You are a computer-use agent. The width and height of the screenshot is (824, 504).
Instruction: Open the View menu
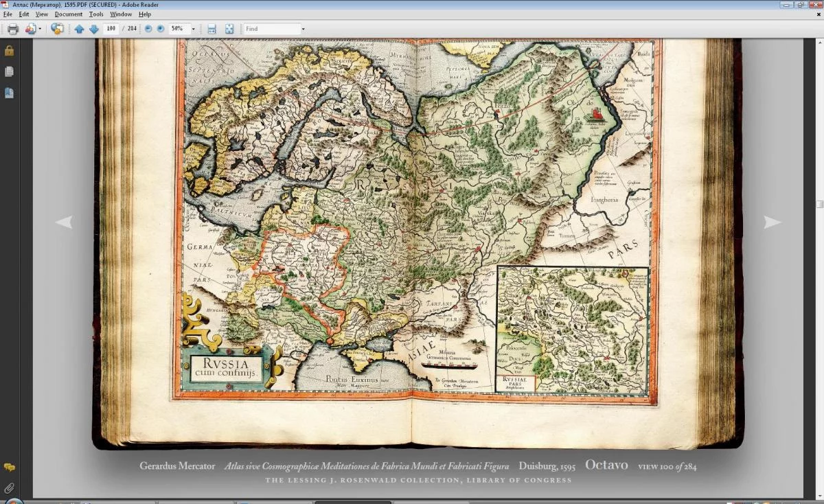42,14
